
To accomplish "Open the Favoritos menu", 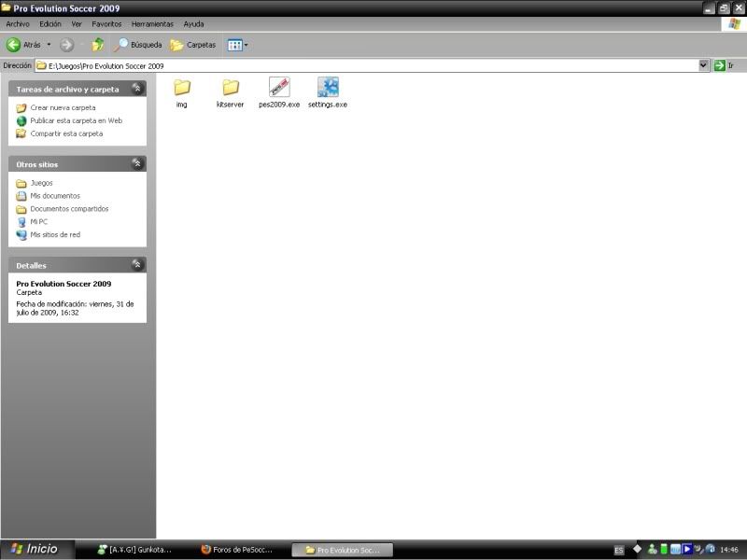I will click(x=106, y=24).
